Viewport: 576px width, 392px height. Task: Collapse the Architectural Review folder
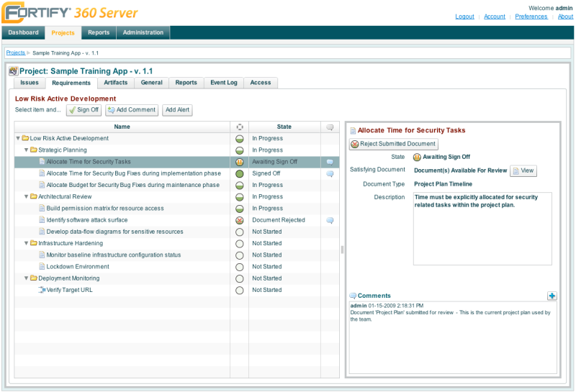click(x=26, y=196)
